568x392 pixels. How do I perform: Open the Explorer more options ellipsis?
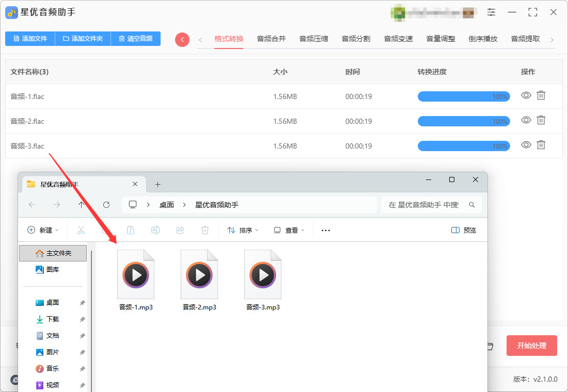click(x=326, y=230)
